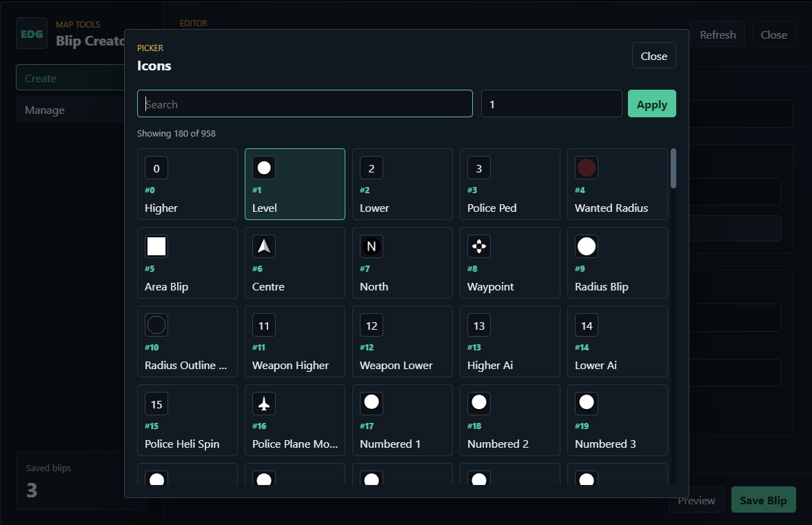Choose the #17 Numbered 1 icon
This screenshot has height=525, width=812.
pos(403,420)
